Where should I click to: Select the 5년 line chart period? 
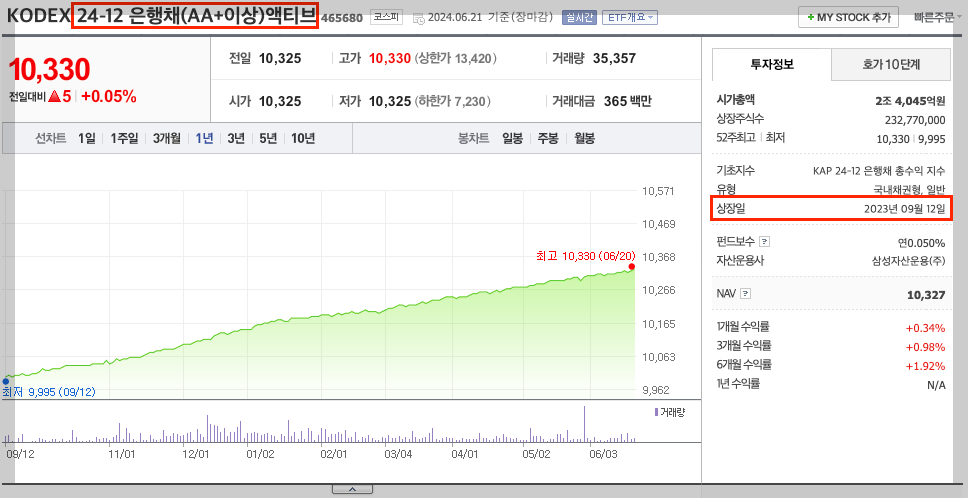pyautogui.click(x=268, y=138)
